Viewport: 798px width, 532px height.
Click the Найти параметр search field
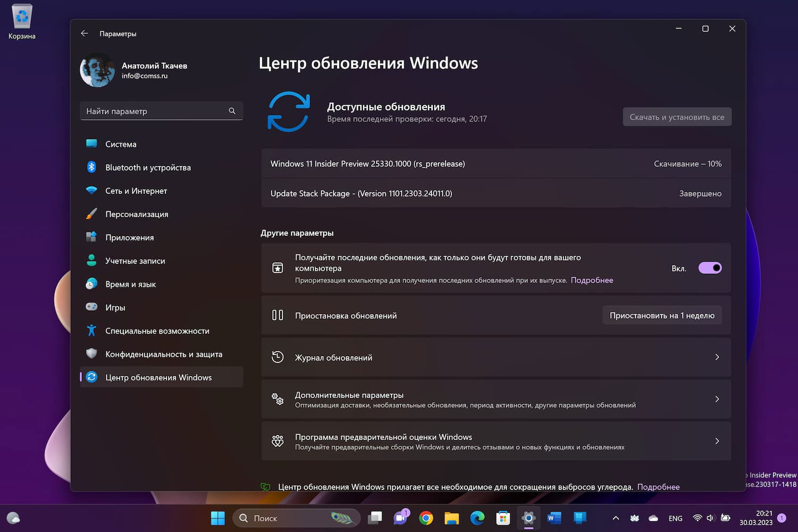click(161, 111)
